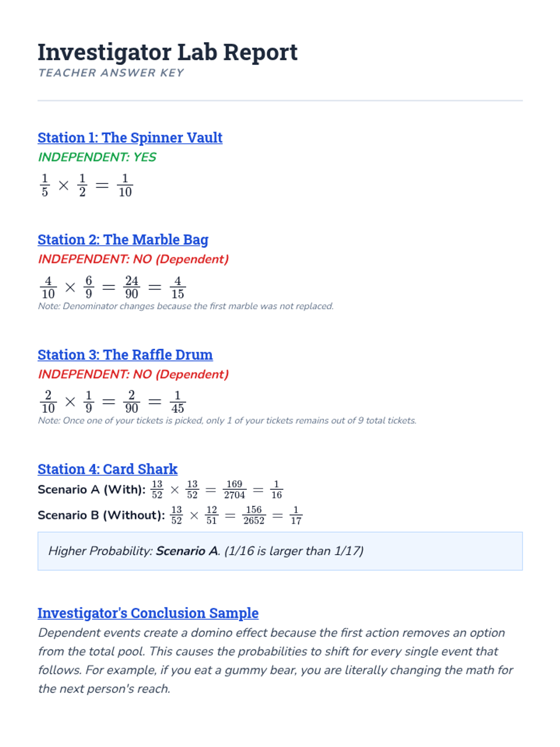Open the Investigator's Conclusion Sample link
Screen dimensions: 560x747
tap(148, 613)
